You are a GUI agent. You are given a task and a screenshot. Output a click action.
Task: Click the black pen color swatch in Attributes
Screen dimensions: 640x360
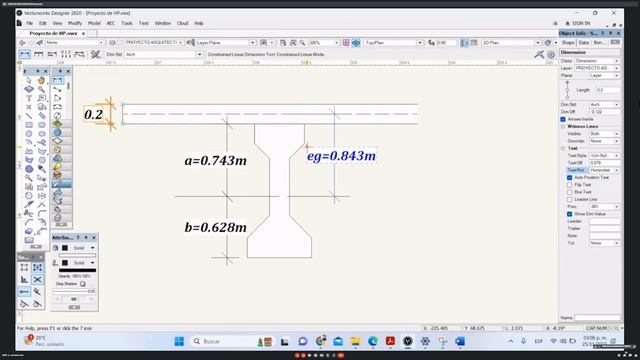coord(65,262)
